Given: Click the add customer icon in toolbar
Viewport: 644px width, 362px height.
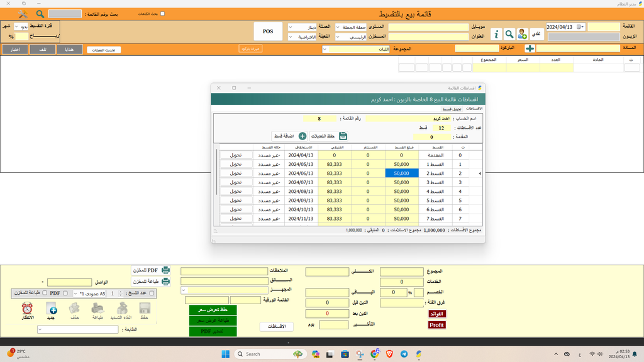Looking at the screenshot, I should pos(523,34).
